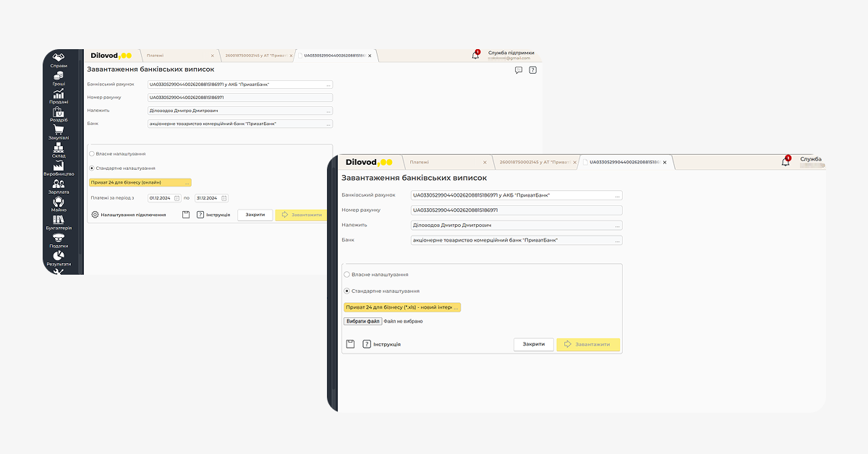The height and width of the screenshot is (454, 868).
Task: Expand the Банк selector in the front window
Action: tap(617, 240)
